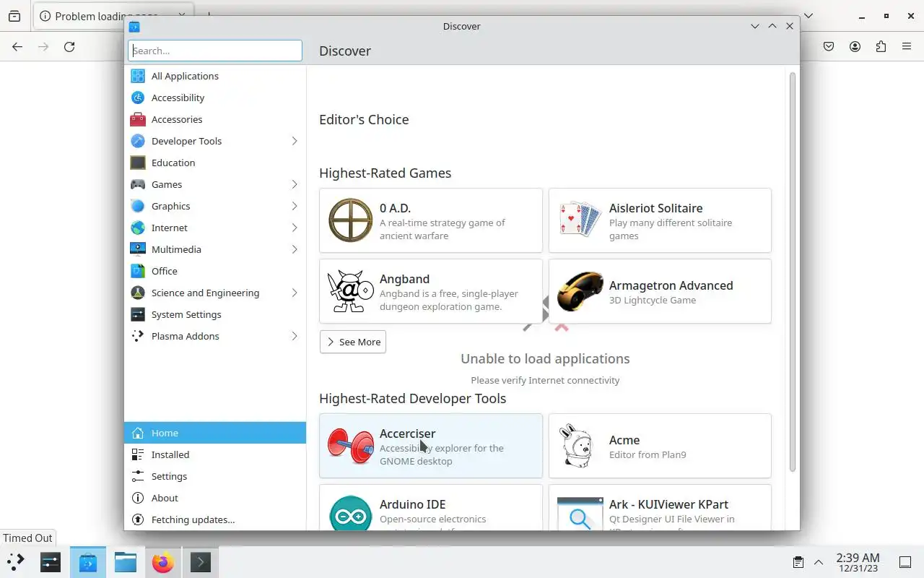Click the Office category icon
The height and width of the screenshot is (578, 924).
click(138, 271)
